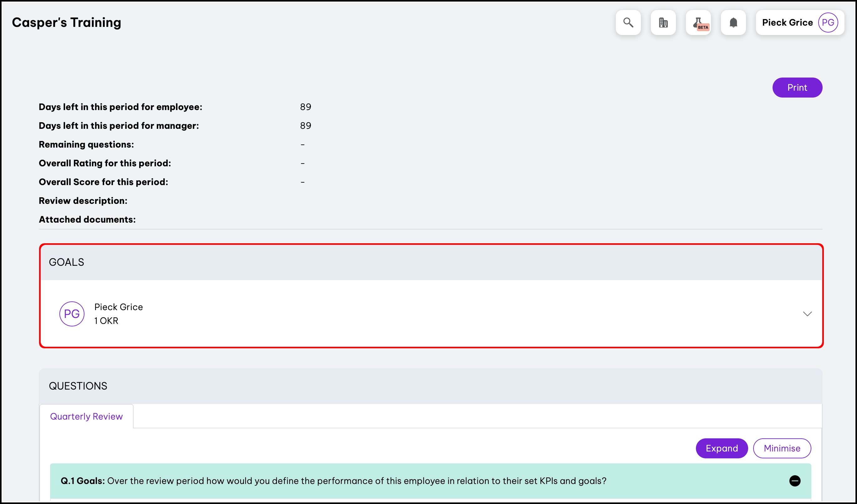The width and height of the screenshot is (857, 504).
Task: Open the search magnifier icon
Action: pos(628,23)
